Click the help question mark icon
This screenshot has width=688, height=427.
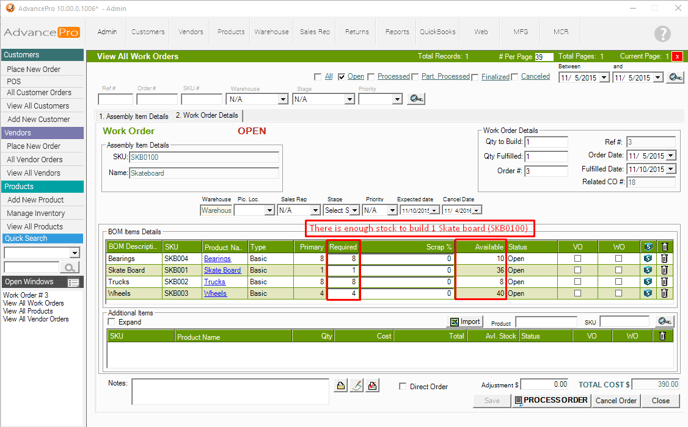pos(661,34)
